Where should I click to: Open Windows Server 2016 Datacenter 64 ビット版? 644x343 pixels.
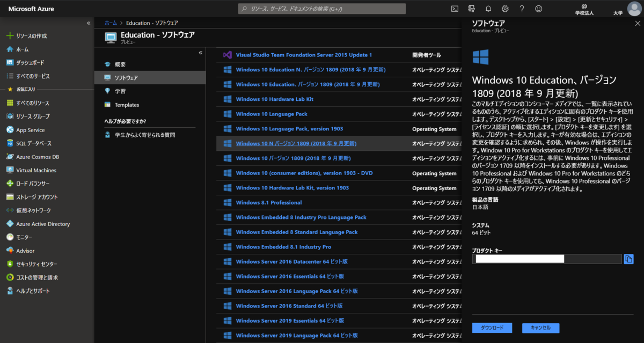click(x=292, y=261)
